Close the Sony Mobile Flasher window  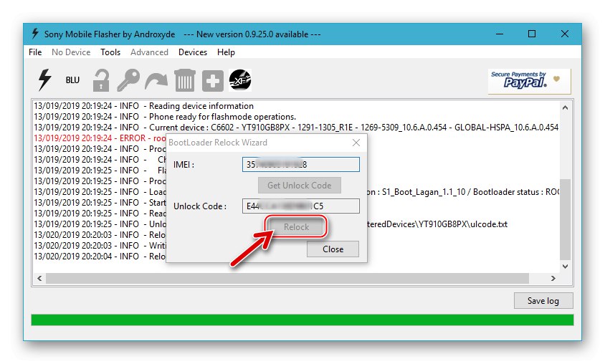click(x=564, y=34)
